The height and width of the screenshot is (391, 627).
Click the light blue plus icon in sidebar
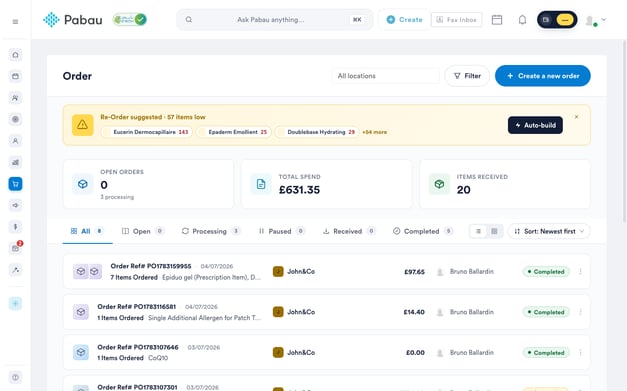click(x=15, y=303)
